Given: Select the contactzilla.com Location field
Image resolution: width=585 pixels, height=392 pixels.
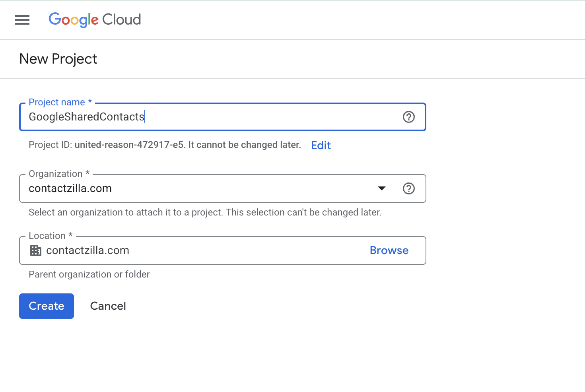Looking at the screenshot, I should click(223, 250).
